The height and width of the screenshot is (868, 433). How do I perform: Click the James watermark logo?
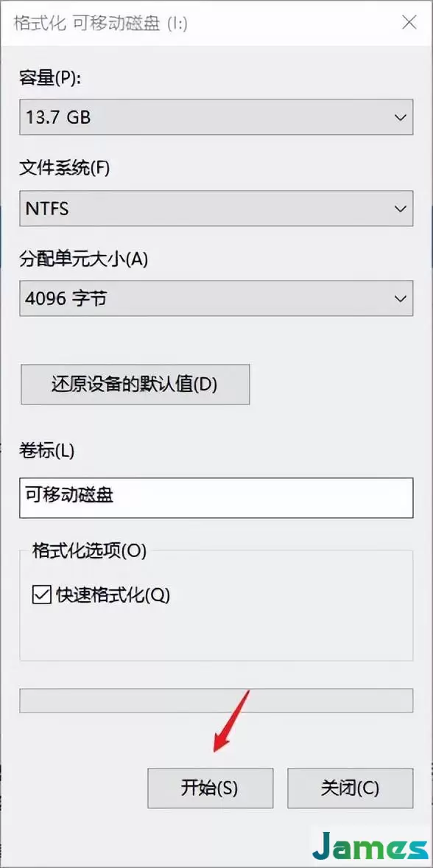[x=370, y=847]
